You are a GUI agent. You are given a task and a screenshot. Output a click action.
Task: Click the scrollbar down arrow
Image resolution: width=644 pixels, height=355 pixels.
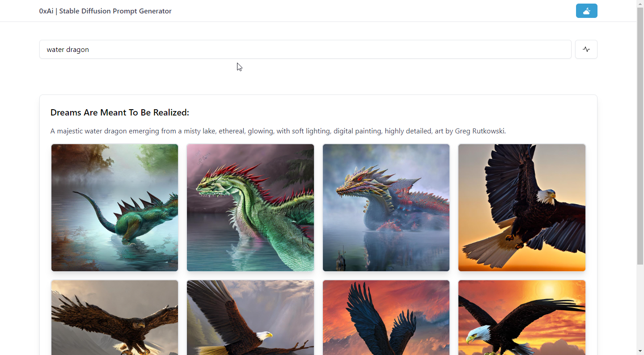(x=640, y=351)
